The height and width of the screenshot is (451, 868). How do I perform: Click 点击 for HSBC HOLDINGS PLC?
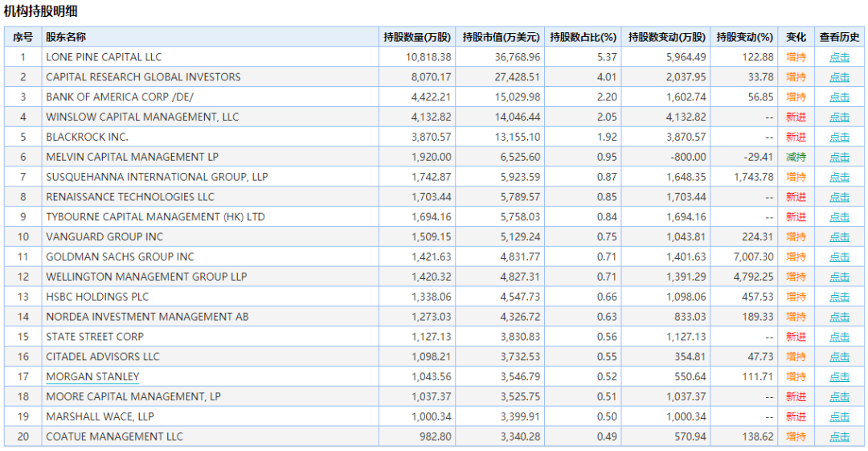point(839,297)
